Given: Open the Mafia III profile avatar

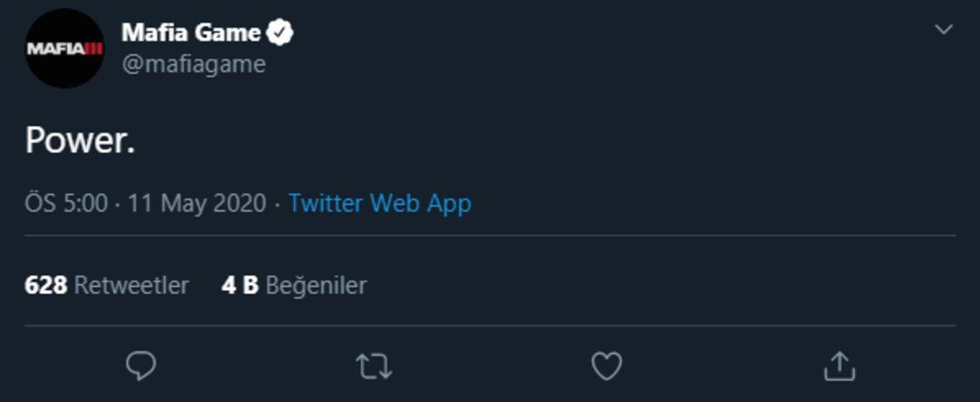Looking at the screenshot, I should coord(65,49).
